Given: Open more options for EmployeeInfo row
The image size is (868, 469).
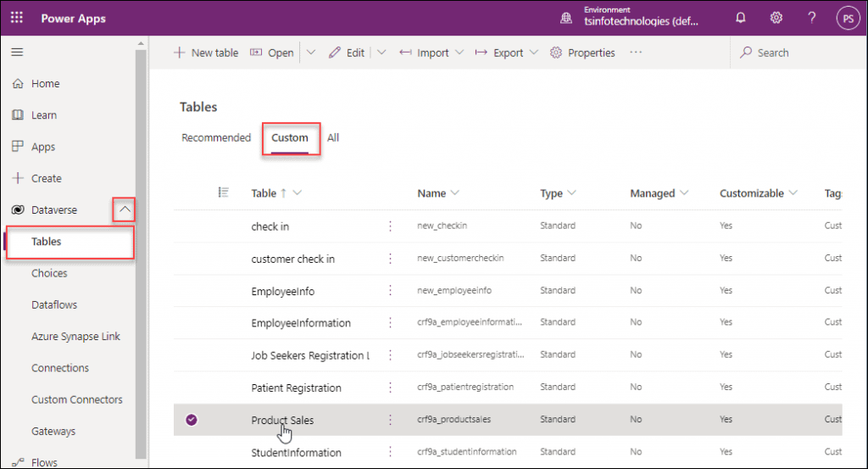Looking at the screenshot, I should pyautogui.click(x=390, y=291).
